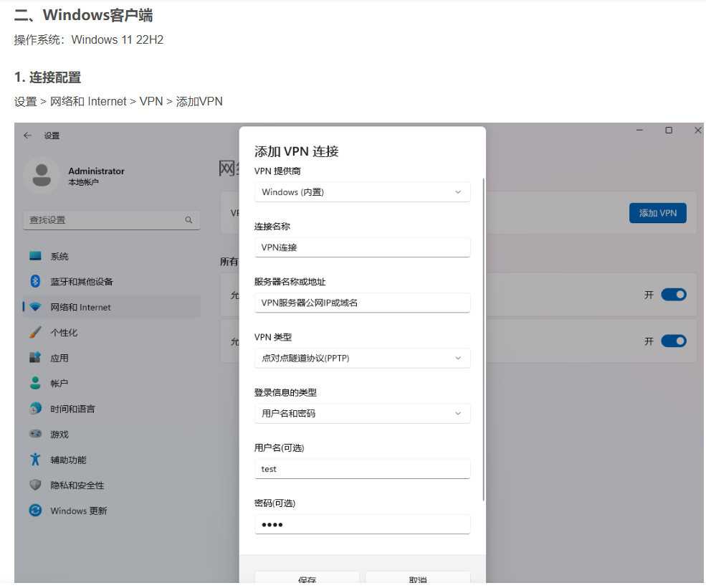Click the 二、Windows客户端 heading
This screenshot has height=588, width=706.
point(83,15)
